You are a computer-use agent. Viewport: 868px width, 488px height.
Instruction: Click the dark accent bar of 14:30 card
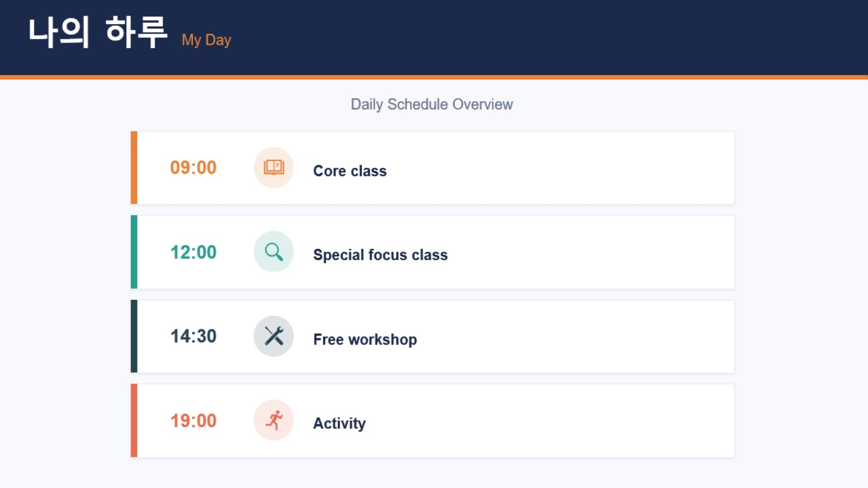[x=134, y=336]
